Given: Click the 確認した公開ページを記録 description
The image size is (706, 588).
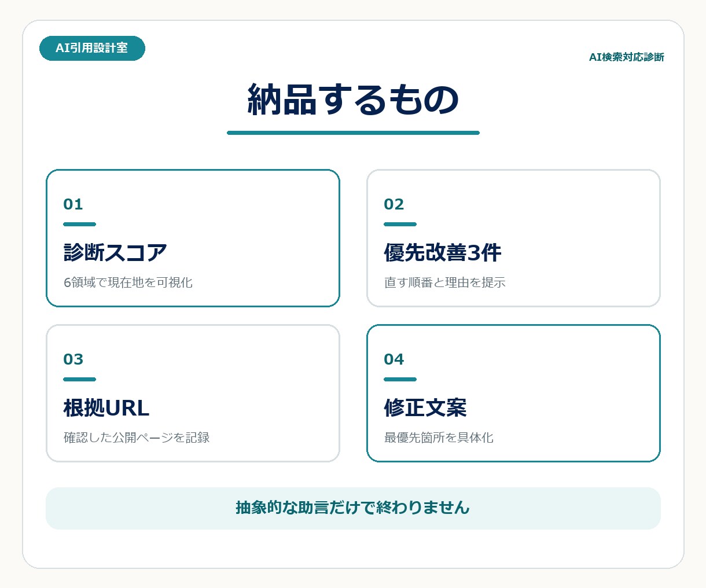Looking at the screenshot, I should (137, 438).
